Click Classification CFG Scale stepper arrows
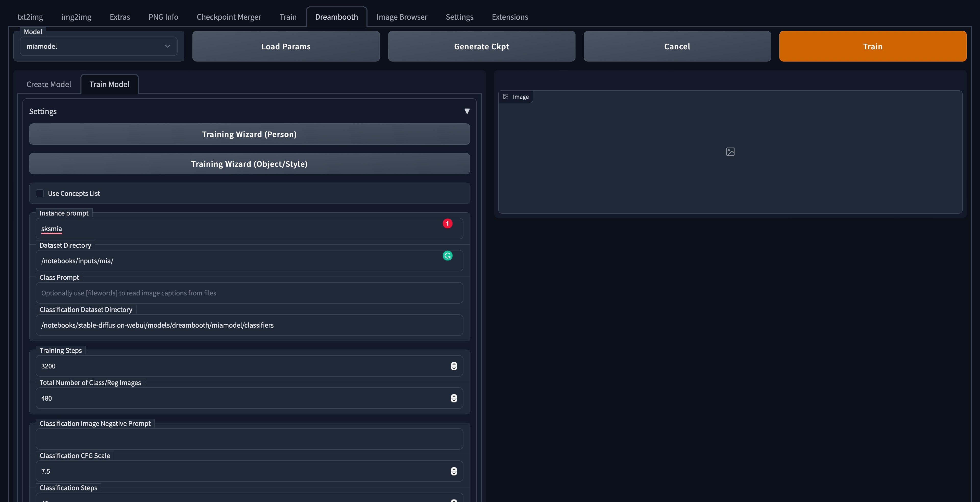The height and width of the screenshot is (502, 980). pos(454,471)
